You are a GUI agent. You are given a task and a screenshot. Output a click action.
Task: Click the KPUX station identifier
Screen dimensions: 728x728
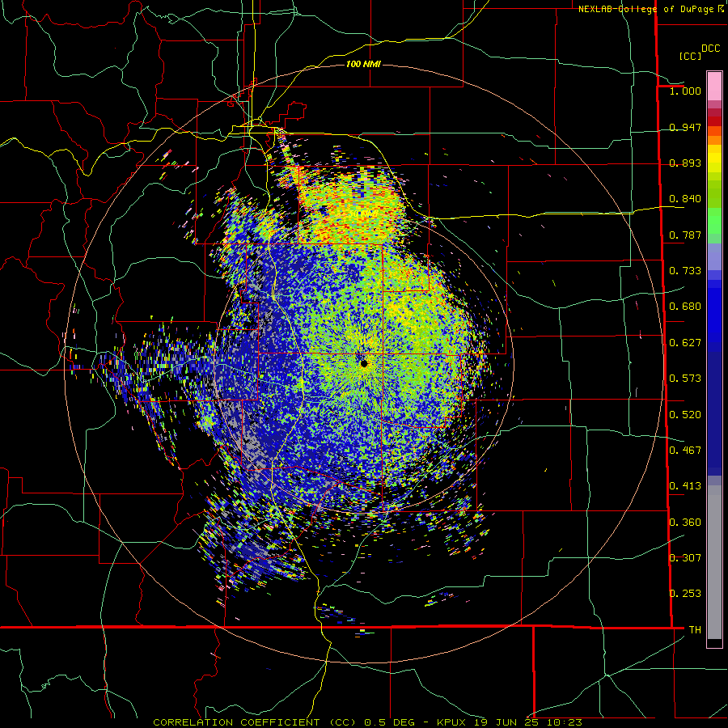453,722
